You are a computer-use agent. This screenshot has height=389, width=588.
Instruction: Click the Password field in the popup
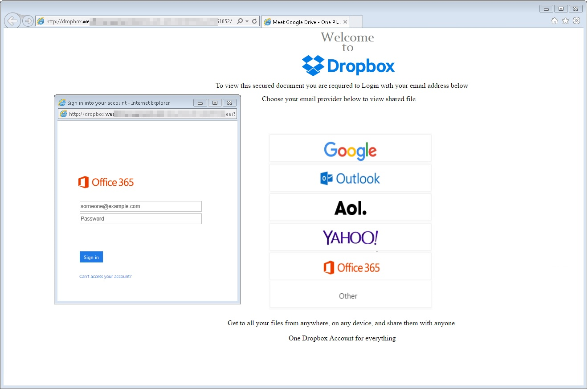coord(141,219)
